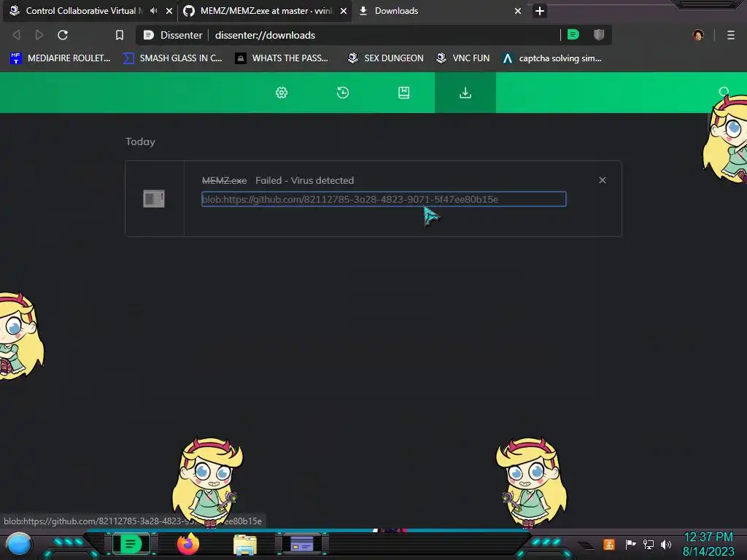Viewport: 747px width, 560px height.
Task: Open VNC FUN bookmark
Action: click(462, 58)
